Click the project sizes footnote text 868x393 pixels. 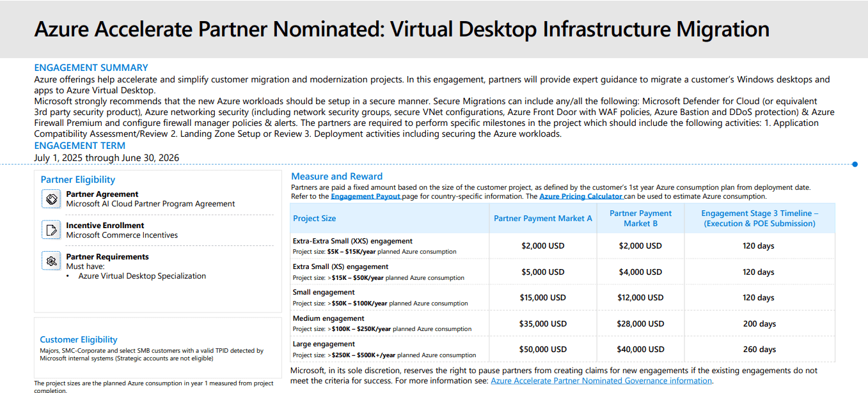pyautogui.click(x=154, y=387)
